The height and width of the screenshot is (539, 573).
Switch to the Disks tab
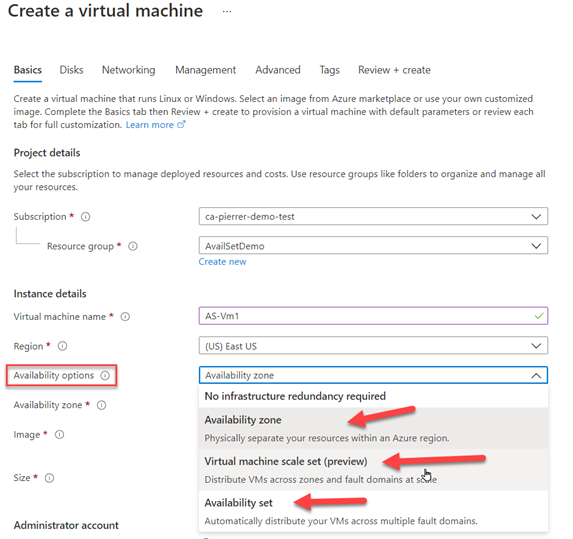71,70
